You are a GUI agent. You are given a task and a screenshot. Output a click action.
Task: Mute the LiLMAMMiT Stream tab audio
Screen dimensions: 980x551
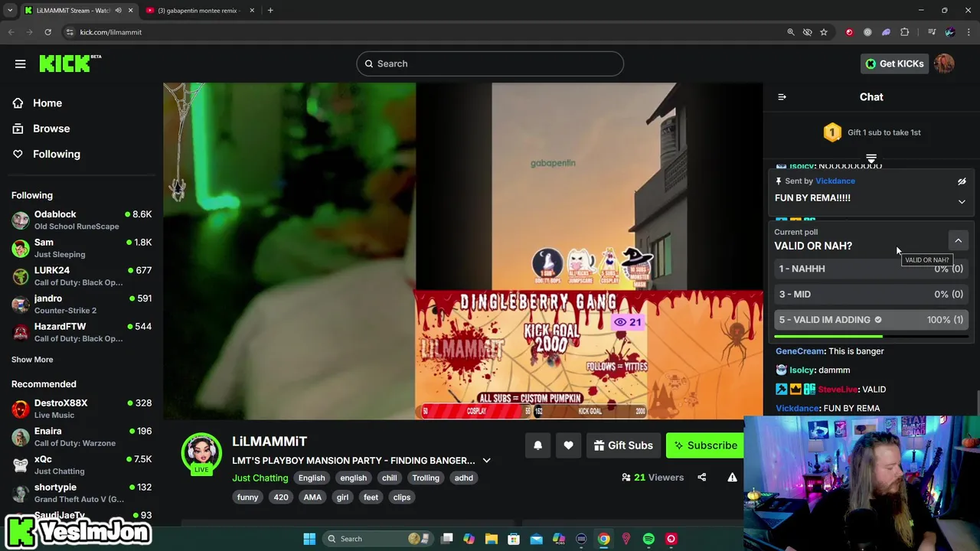[118, 10]
